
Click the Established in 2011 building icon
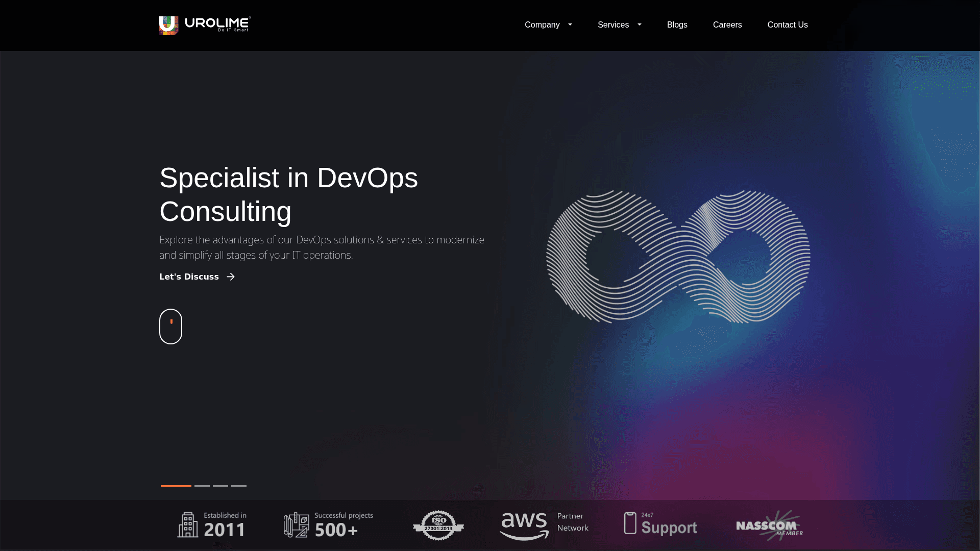[188, 524]
